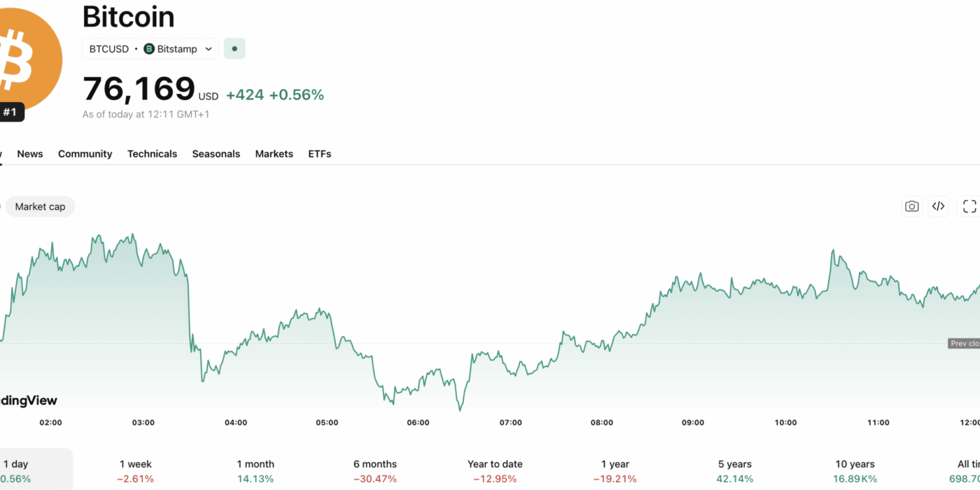Select the 1 month time range
This screenshot has height=490, width=980.
255,471
